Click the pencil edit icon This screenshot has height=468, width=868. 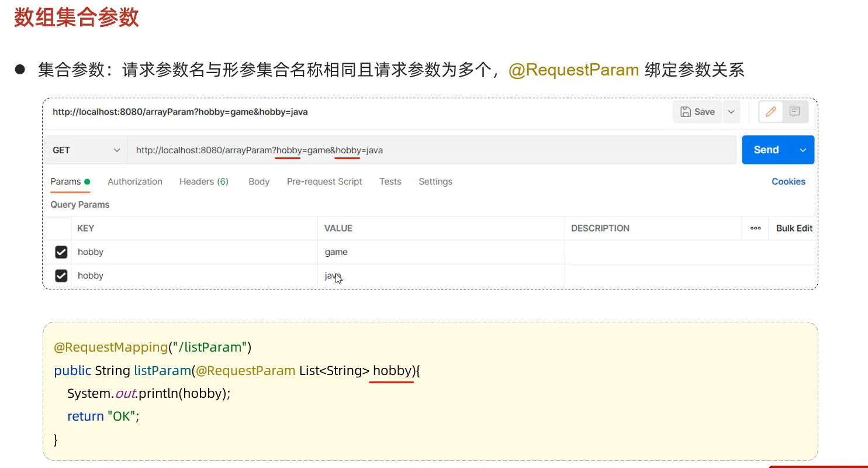click(x=771, y=112)
